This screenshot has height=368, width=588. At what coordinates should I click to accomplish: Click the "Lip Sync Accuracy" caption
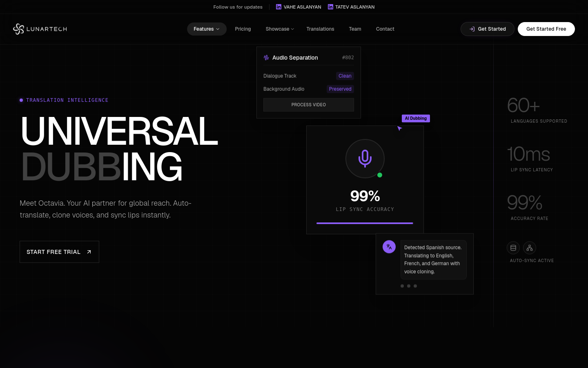pyautogui.click(x=365, y=209)
